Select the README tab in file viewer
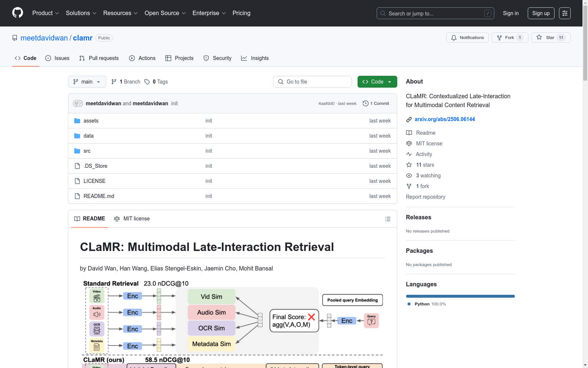 pyautogui.click(x=90, y=219)
